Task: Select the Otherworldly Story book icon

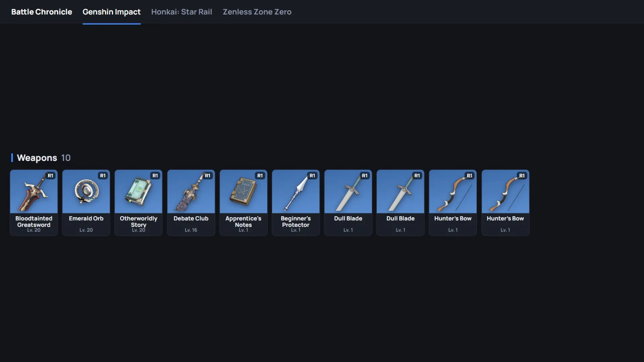Action: click(x=139, y=191)
